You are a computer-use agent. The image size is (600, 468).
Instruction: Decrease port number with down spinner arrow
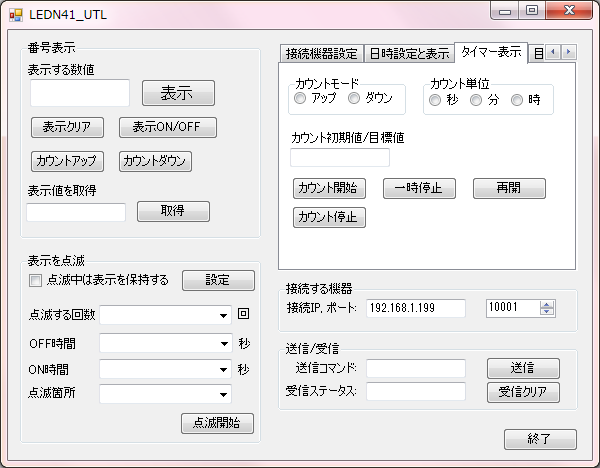(547, 311)
